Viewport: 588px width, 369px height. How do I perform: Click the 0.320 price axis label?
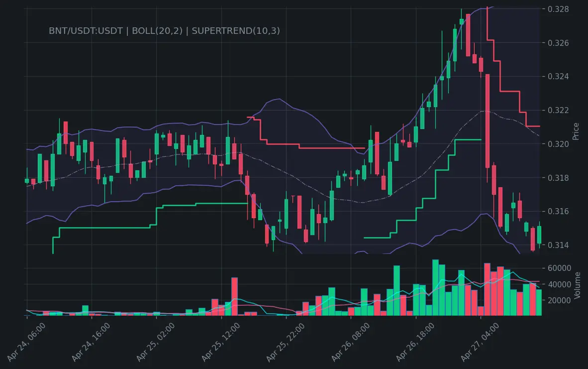[558, 144]
